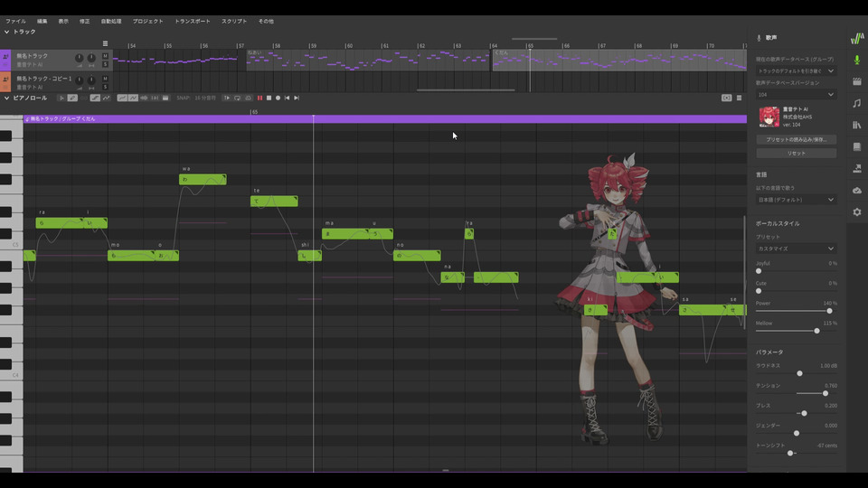Open the ファイル menu
The height and width of the screenshot is (488, 868).
pos(15,21)
